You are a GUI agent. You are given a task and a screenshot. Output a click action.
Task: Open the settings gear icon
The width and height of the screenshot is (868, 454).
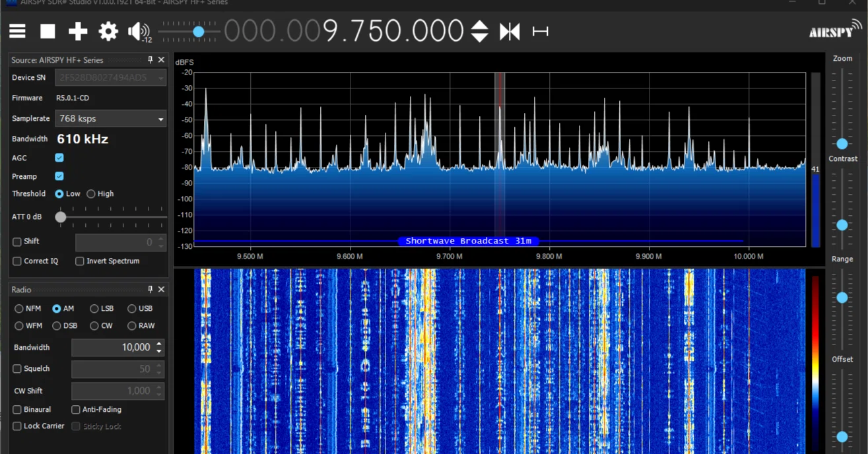pyautogui.click(x=108, y=31)
